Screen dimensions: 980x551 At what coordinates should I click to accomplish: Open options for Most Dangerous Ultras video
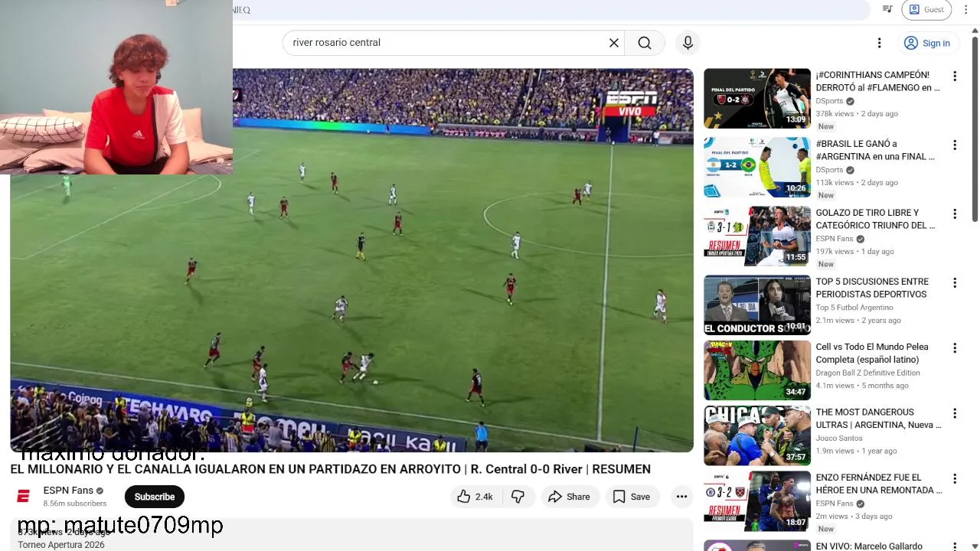click(954, 413)
